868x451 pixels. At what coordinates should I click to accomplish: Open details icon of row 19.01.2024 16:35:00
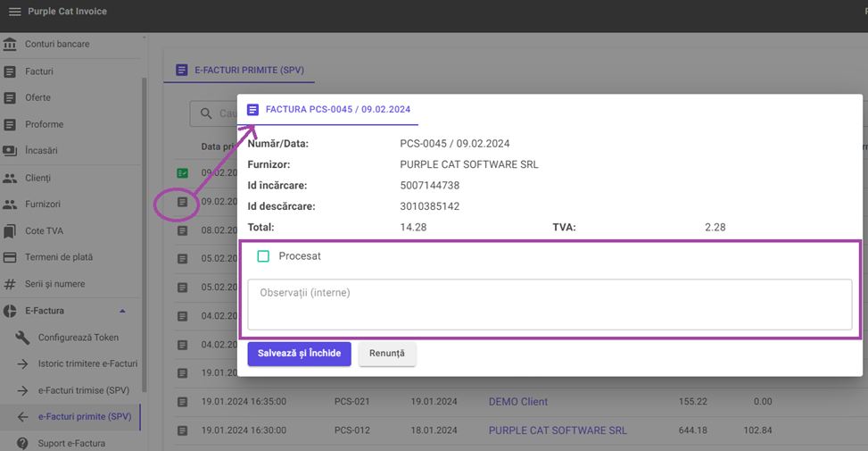182,402
